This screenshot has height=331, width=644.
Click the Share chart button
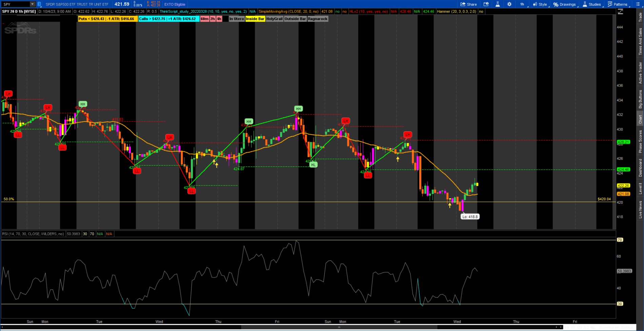pos(468,4)
